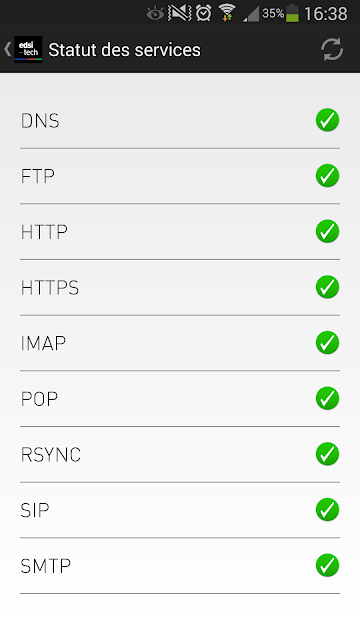Select the SMTP service row label
360x640 pixels.
(46, 566)
